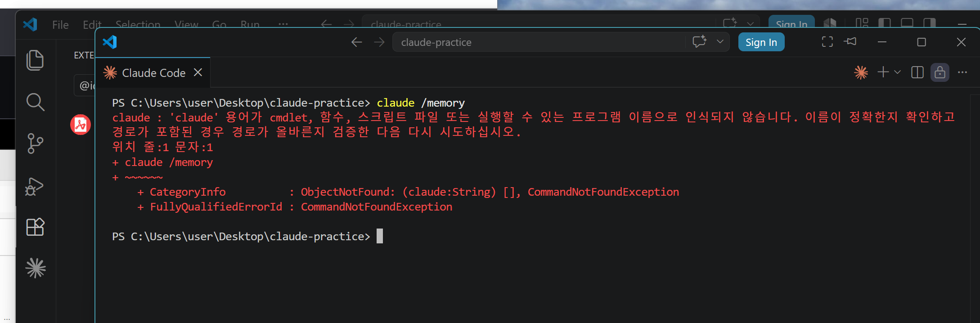
Task: Open Go menu in the background window
Action: click(x=219, y=24)
